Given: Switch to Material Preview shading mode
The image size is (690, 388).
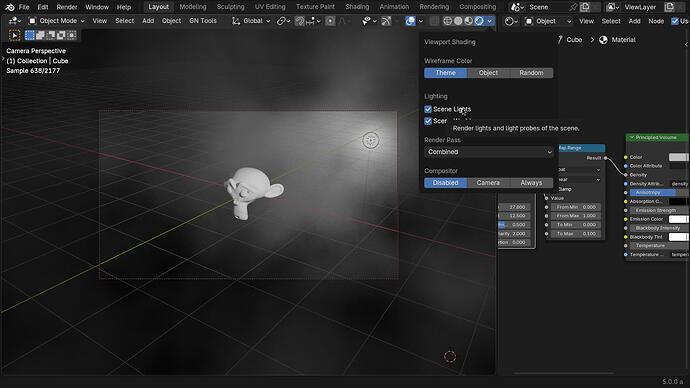Looking at the screenshot, I should [469, 21].
